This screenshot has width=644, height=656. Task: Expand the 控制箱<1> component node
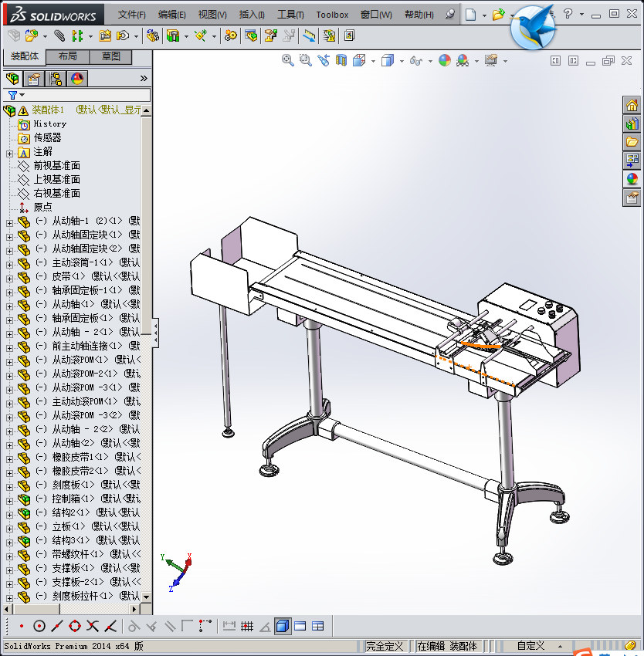pos(9,501)
